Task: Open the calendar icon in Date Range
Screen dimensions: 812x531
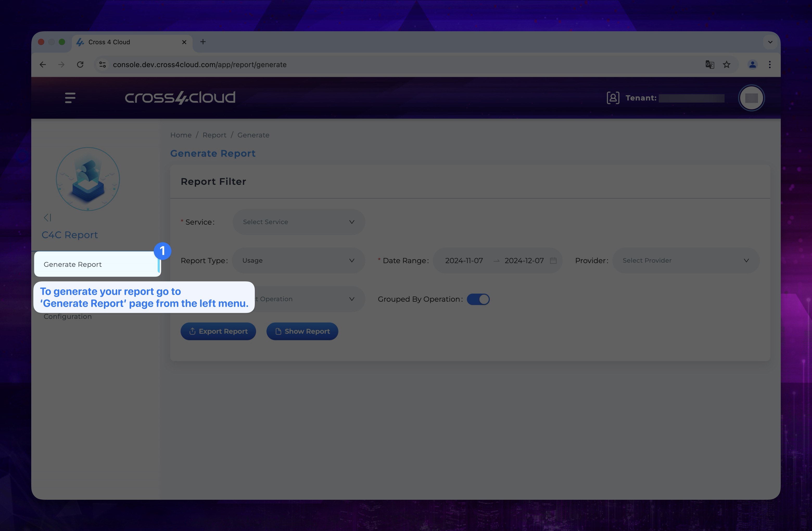Action: 553,261
